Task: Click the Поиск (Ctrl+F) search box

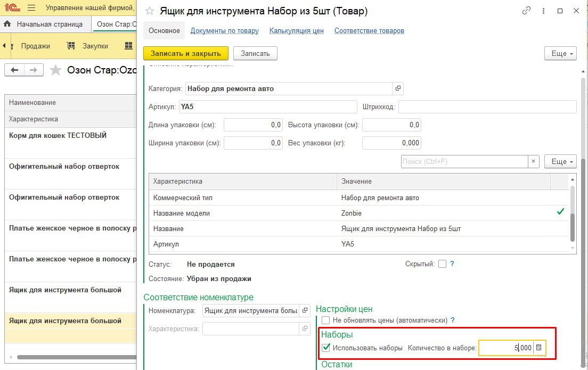Action: [x=464, y=161]
